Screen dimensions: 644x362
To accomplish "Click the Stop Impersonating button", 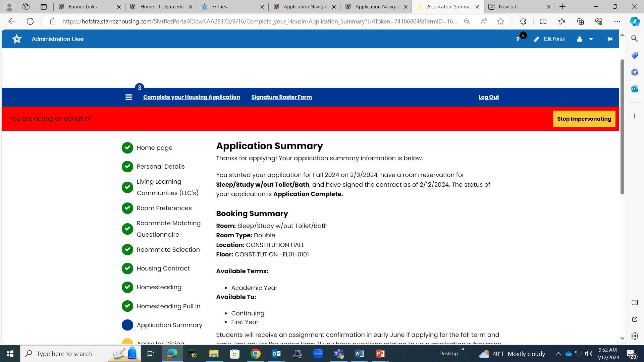I will pyautogui.click(x=584, y=119).
